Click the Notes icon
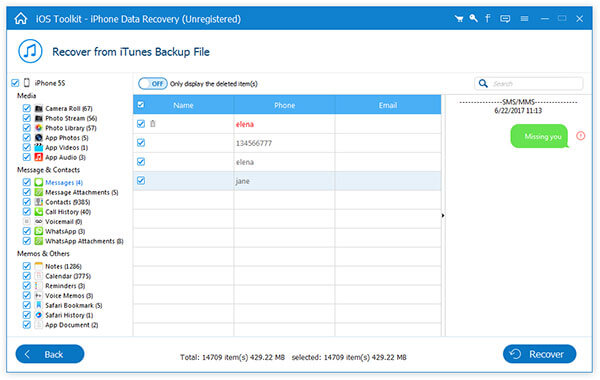 point(39,266)
